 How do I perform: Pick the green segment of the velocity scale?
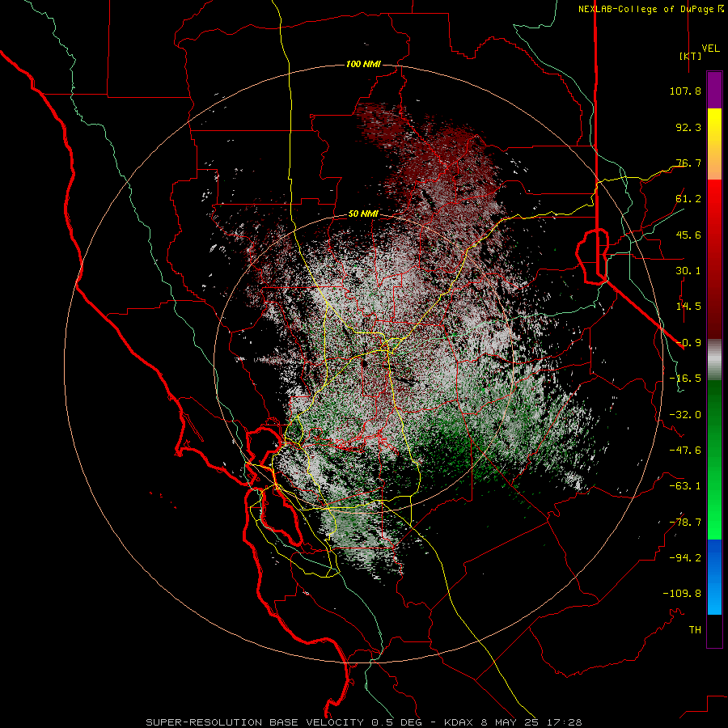click(x=714, y=459)
